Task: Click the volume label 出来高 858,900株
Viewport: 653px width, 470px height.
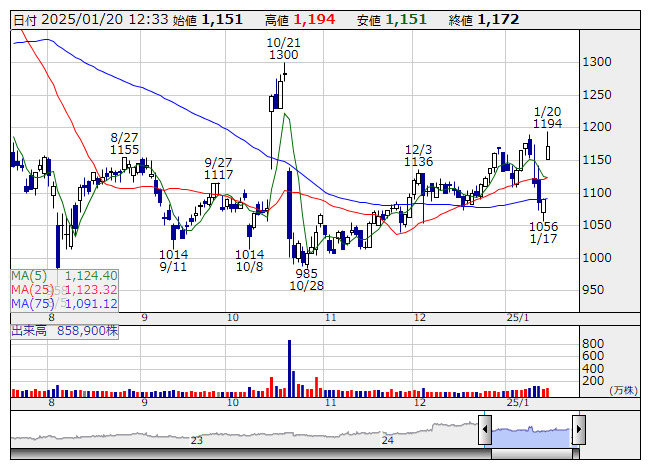Action: [65, 331]
